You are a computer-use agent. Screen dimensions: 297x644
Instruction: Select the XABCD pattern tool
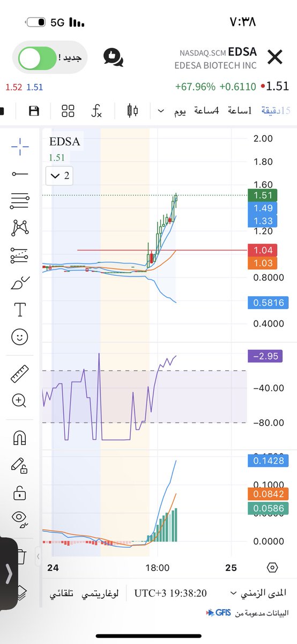20,228
